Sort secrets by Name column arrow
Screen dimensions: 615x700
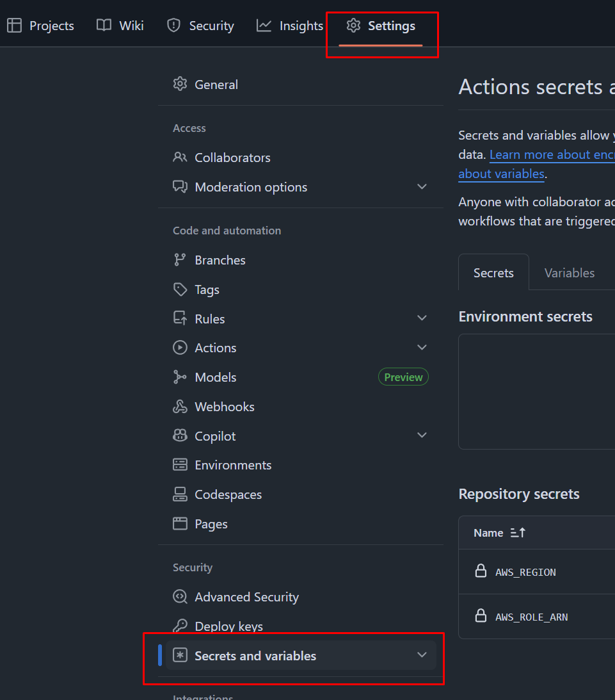pos(518,533)
